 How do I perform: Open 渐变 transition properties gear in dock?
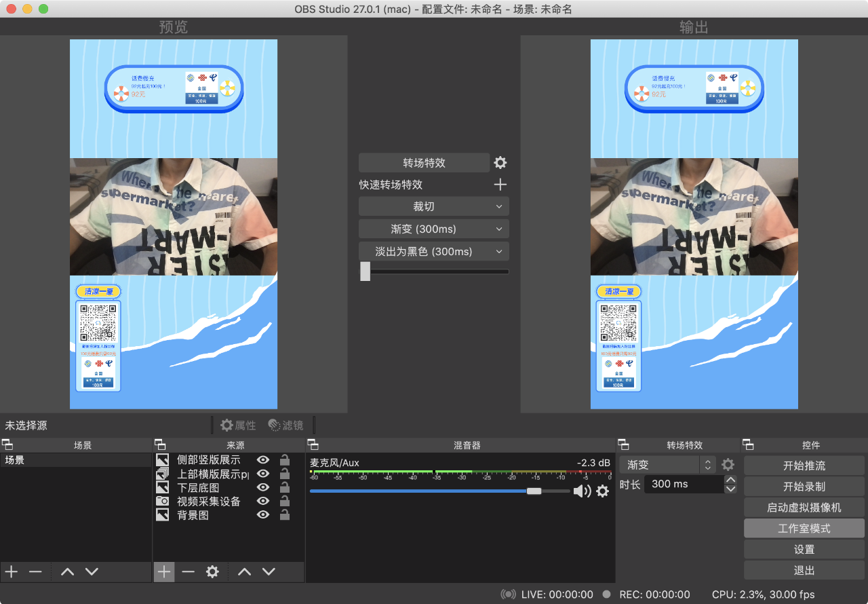coord(728,465)
